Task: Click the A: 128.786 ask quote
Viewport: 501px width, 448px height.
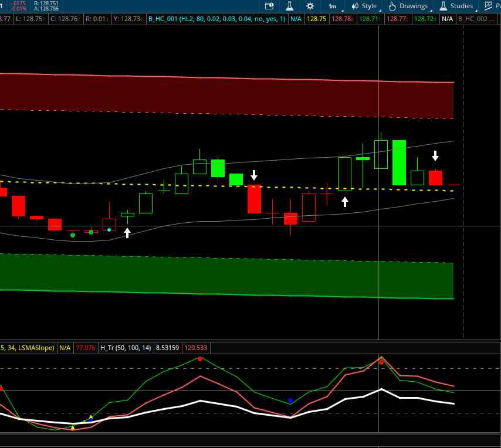Action: (x=46, y=9)
